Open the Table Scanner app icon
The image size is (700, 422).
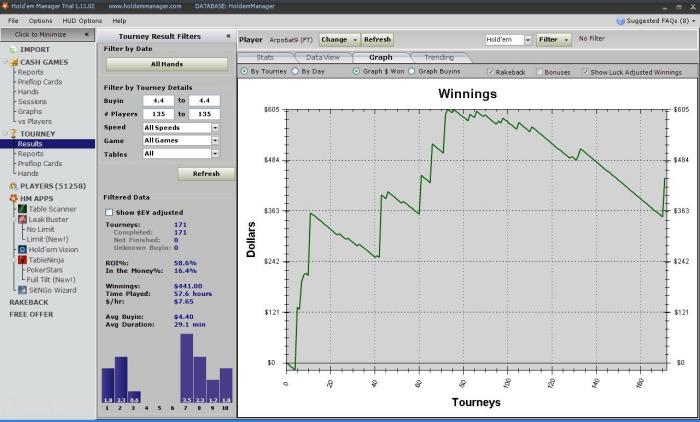coord(22,209)
